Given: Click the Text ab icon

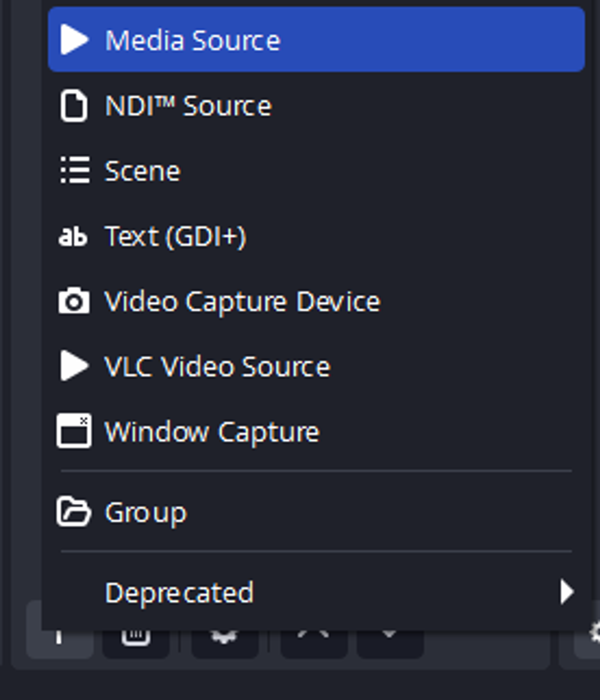Looking at the screenshot, I should click(73, 236).
